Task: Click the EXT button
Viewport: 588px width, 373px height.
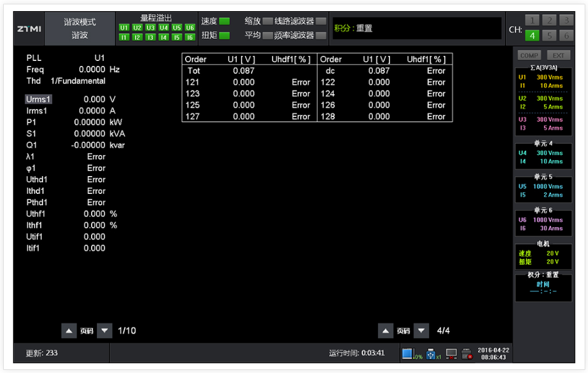Action: click(558, 55)
